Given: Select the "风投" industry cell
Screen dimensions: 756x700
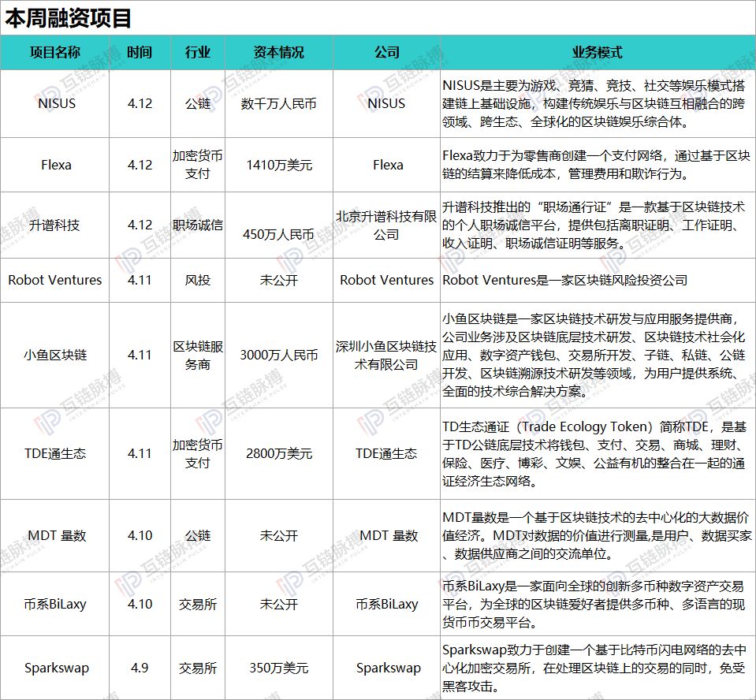Looking at the screenshot, I should pyautogui.click(x=198, y=280).
